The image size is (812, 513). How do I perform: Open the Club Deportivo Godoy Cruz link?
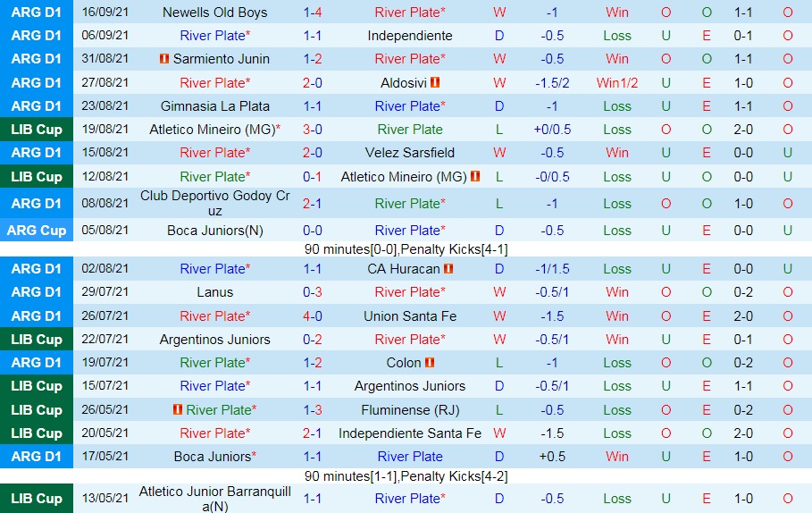[x=214, y=203]
